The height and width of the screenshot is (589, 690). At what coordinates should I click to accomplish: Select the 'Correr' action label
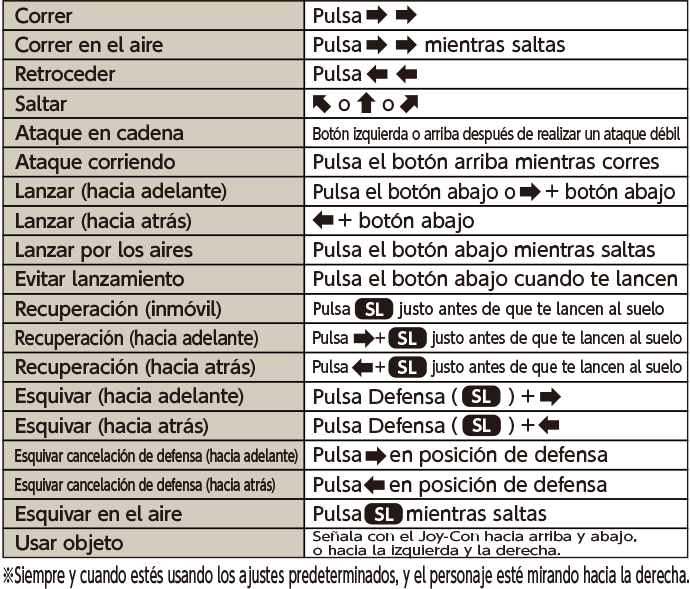(x=44, y=15)
